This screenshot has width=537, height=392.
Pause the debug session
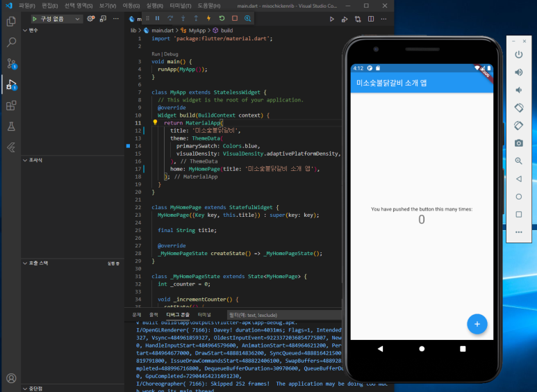click(x=157, y=19)
